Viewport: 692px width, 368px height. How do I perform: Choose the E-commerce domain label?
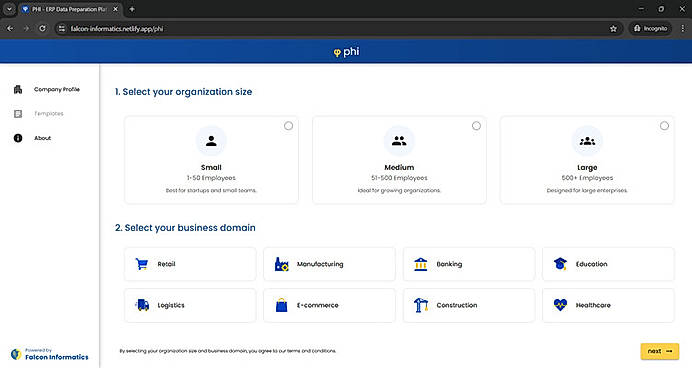pyautogui.click(x=318, y=305)
